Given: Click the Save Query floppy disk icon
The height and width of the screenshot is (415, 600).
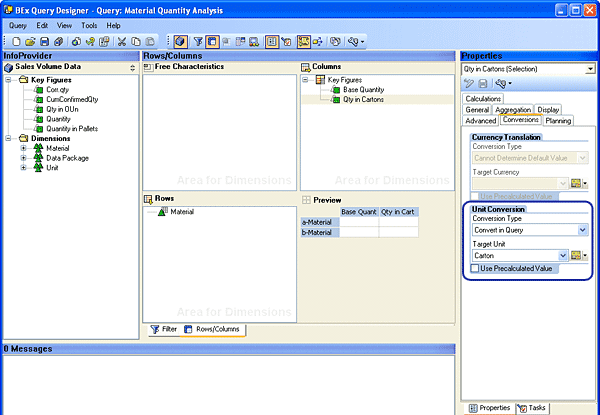Looking at the screenshot, I should (x=45, y=42).
